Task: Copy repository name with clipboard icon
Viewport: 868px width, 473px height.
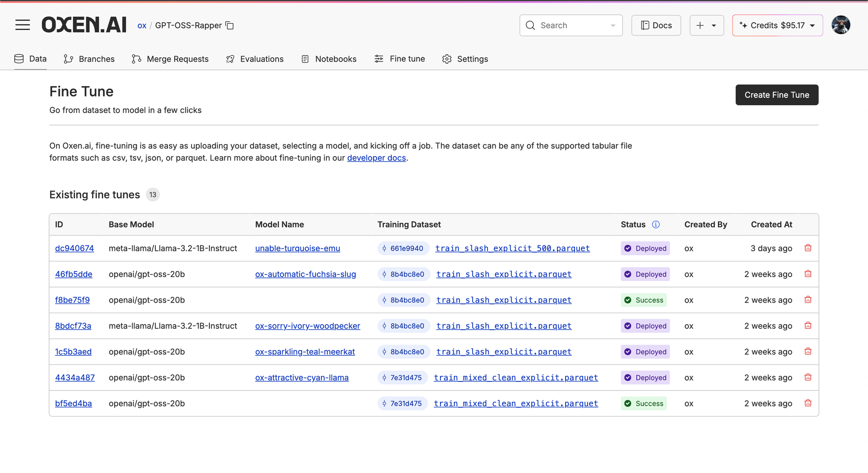Action: pos(230,26)
